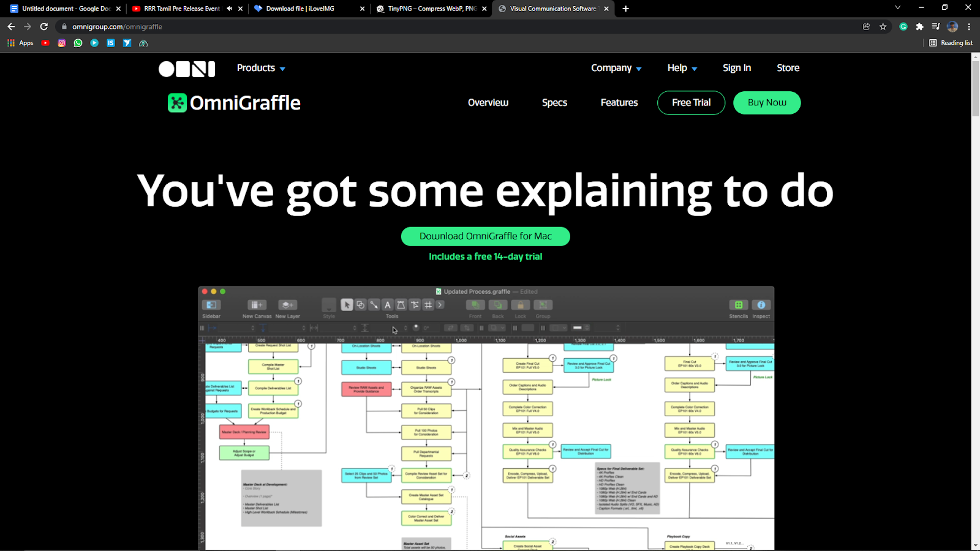
Task: Click the page's vertical scrollbar
Action: click(975, 89)
